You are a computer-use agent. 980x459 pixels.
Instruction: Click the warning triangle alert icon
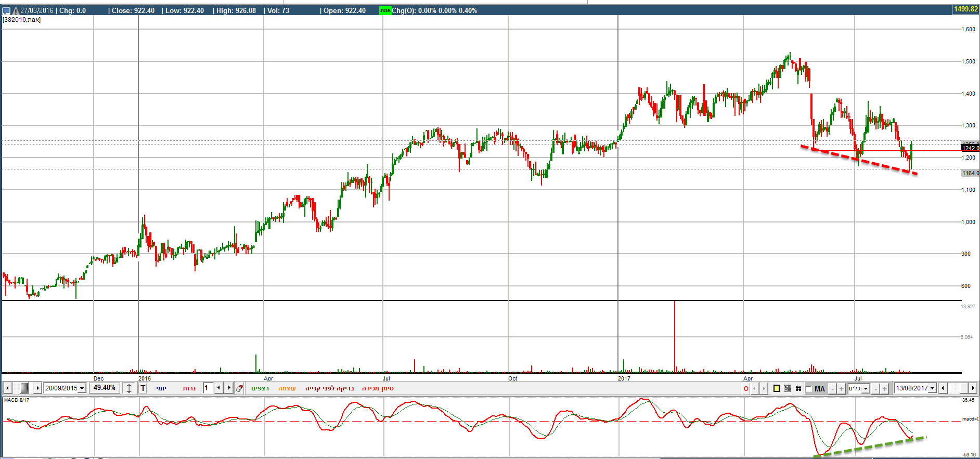click(x=15, y=10)
